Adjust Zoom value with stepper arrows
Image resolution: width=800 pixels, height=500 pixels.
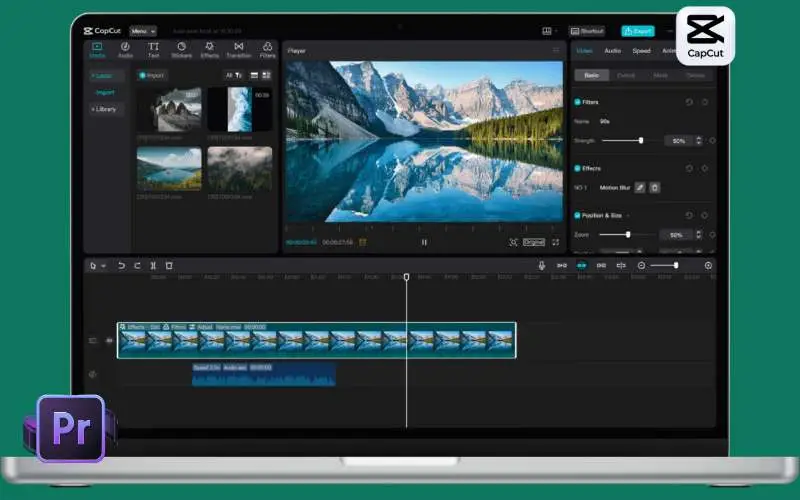tap(698, 235)
